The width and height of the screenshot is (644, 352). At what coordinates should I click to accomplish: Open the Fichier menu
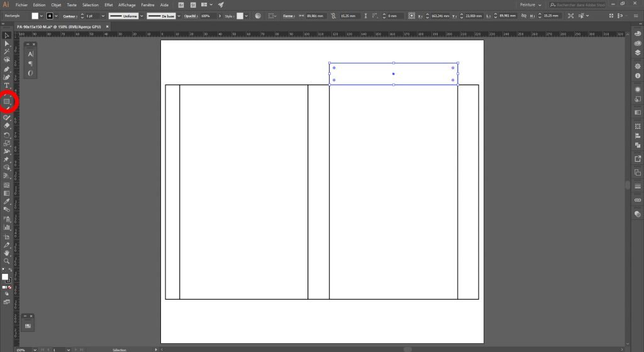(x=21, y=4)
